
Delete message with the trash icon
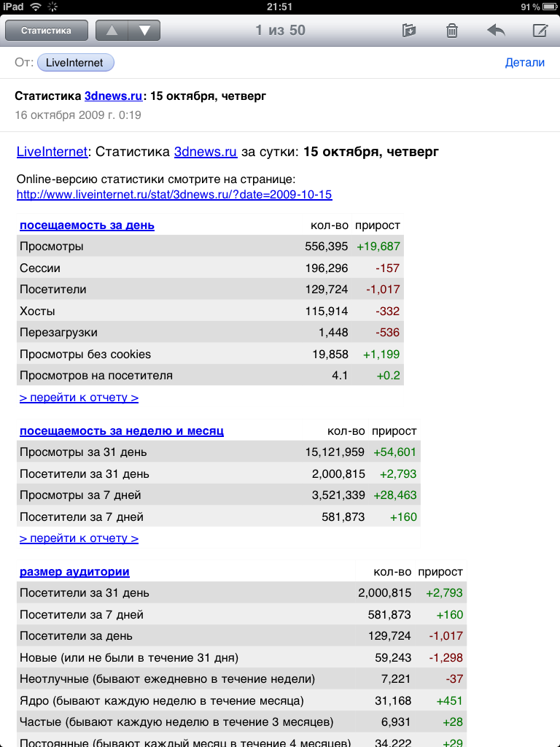tap(452, 31)
